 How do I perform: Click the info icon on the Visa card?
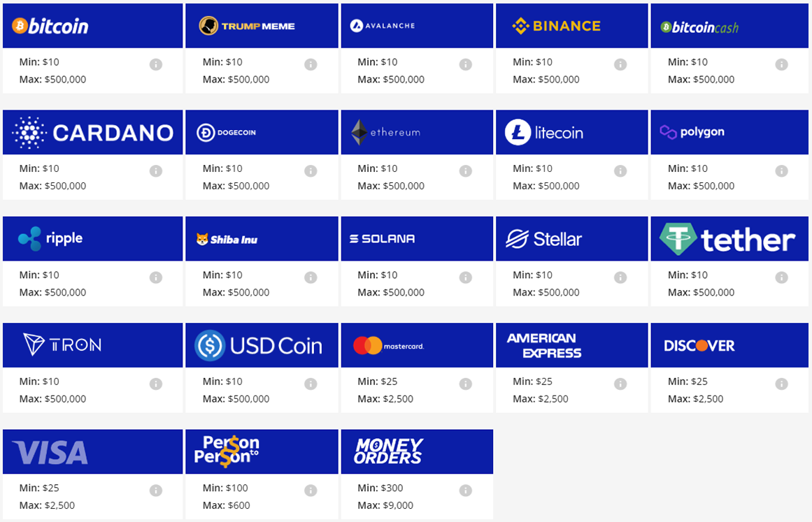[155, 489]
